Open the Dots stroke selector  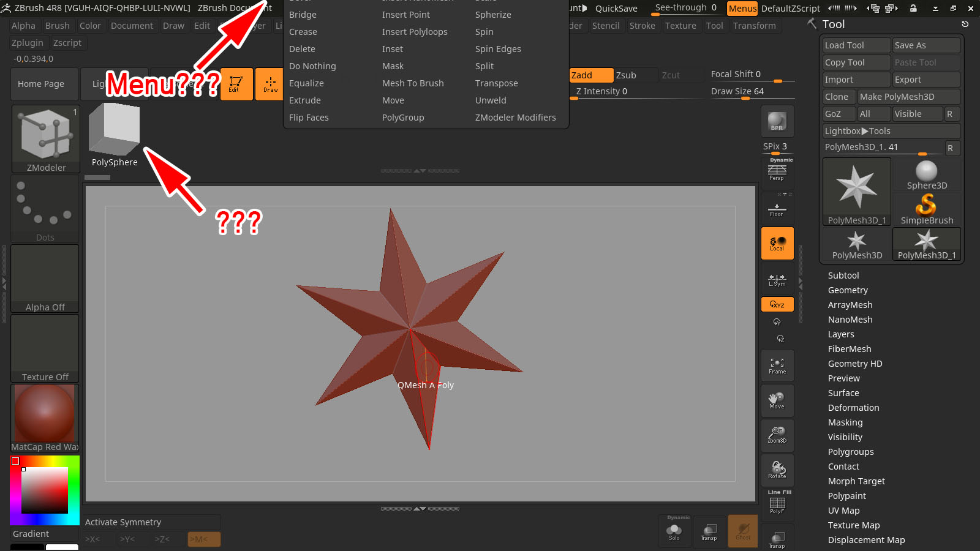coord(45,209)
